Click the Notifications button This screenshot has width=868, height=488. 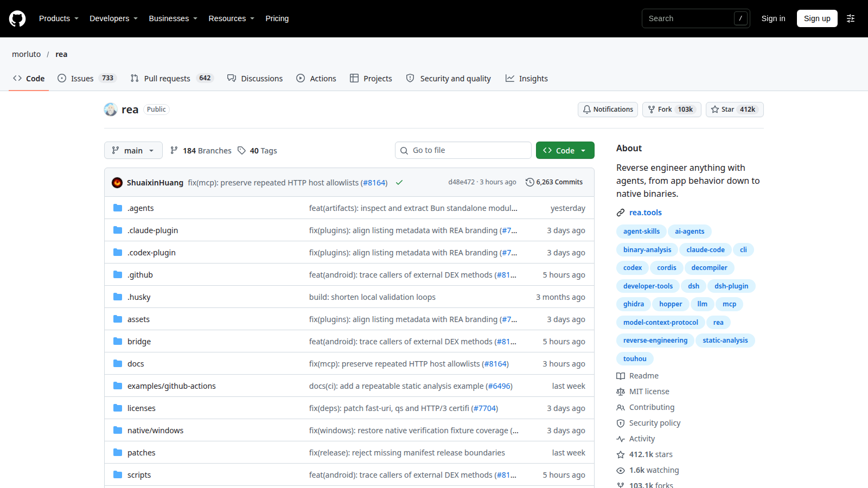[x=608, y=110]
